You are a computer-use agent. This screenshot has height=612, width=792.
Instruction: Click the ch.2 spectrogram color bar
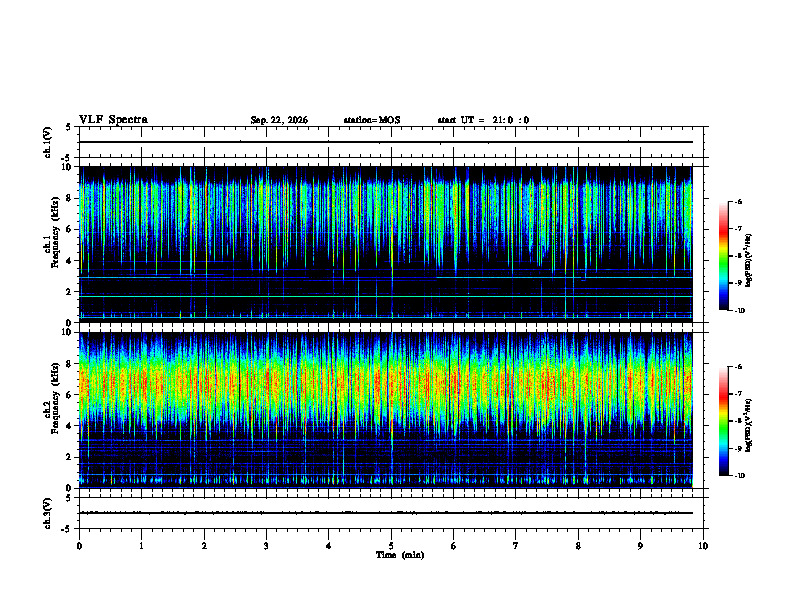(723, 421)
